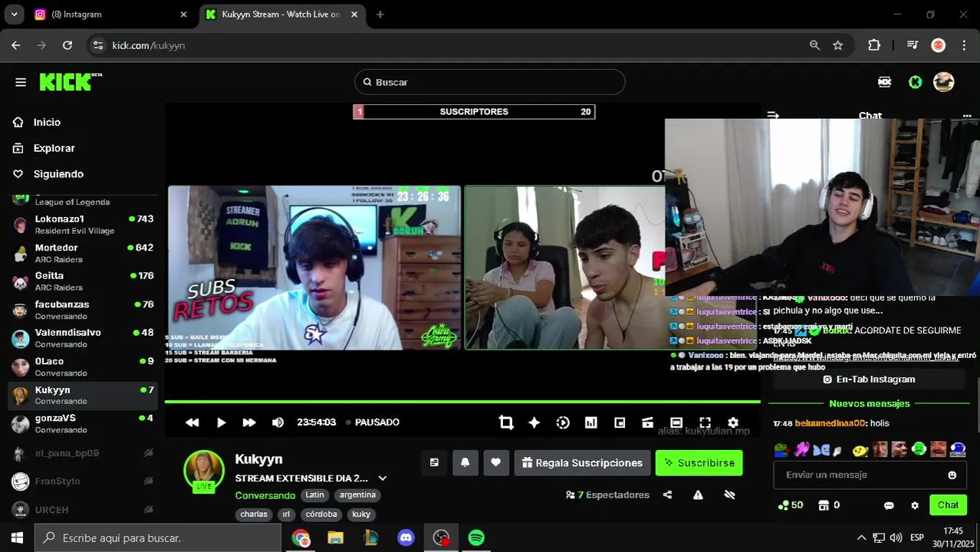980x552 pixels.
Task: Share the Kukyyn stream
Action: [x=667, y=495]
